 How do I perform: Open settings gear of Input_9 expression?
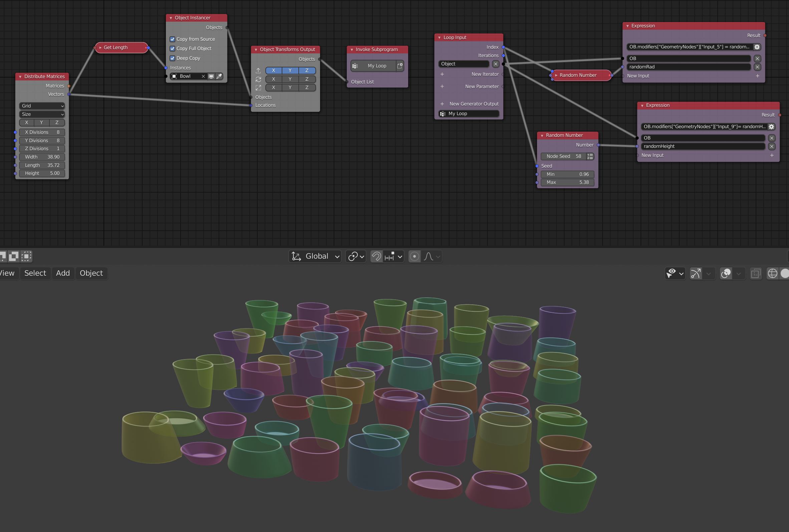tap(771, 126)
